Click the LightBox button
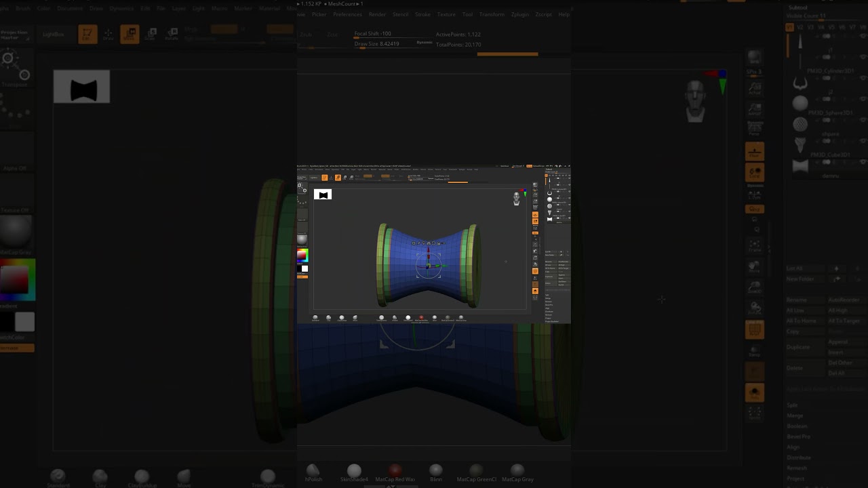Viewport: 868px width, 488px height. (x=54, y=34)
